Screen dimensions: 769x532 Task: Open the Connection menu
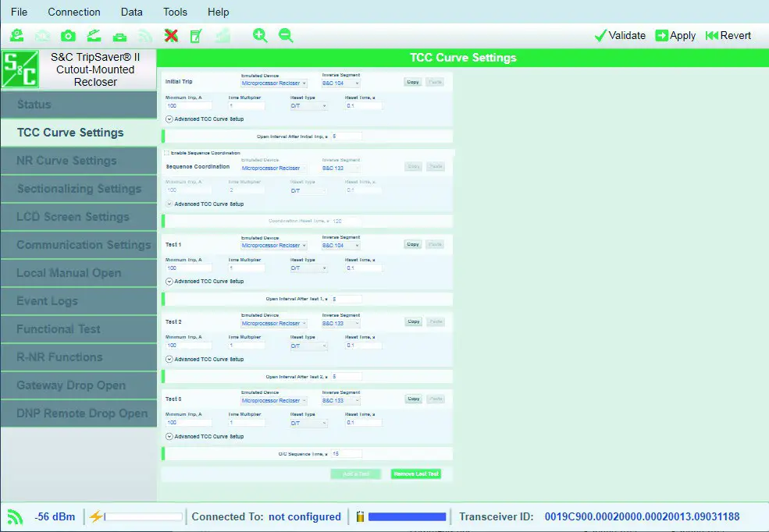[x=74, y=12]
